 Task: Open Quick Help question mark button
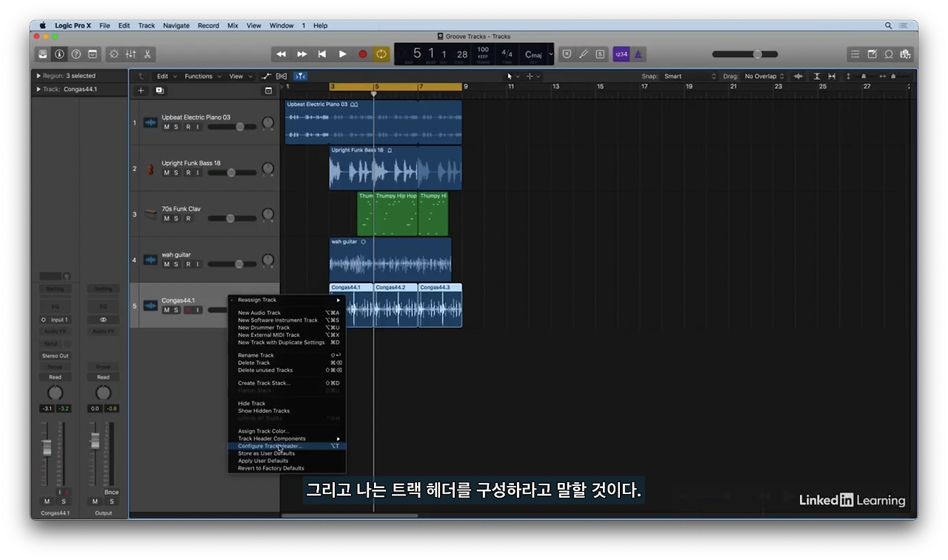click(76, 54)
